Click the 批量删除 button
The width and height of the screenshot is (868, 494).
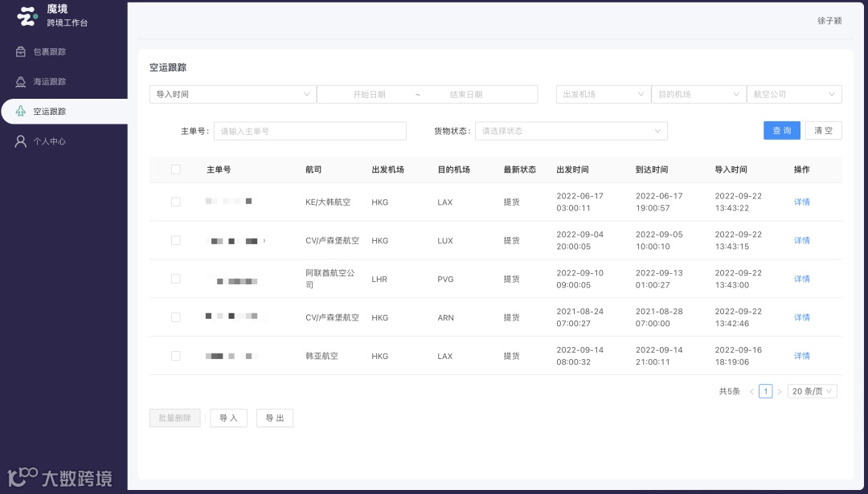(175, 418)
